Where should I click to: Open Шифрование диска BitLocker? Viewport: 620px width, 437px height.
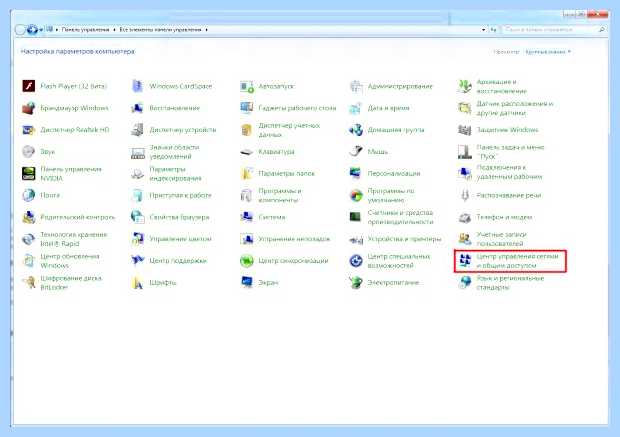click(x=62, y=282)
